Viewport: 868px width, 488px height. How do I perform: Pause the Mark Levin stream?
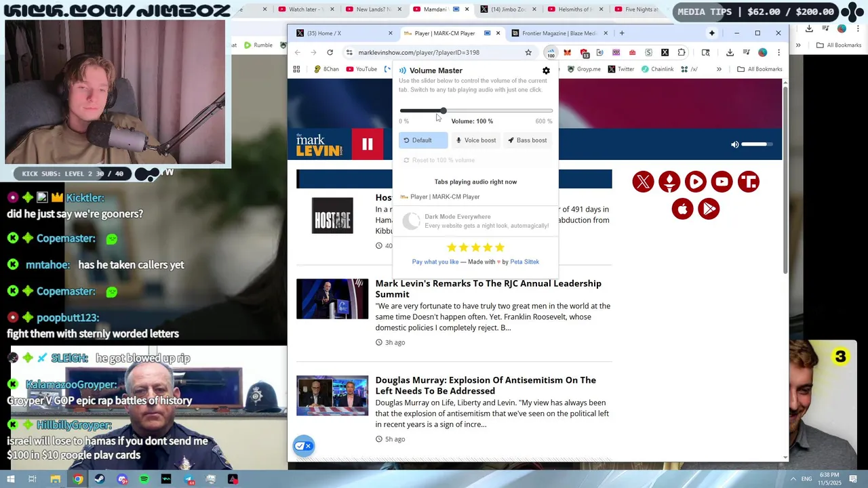click(368, 144)
